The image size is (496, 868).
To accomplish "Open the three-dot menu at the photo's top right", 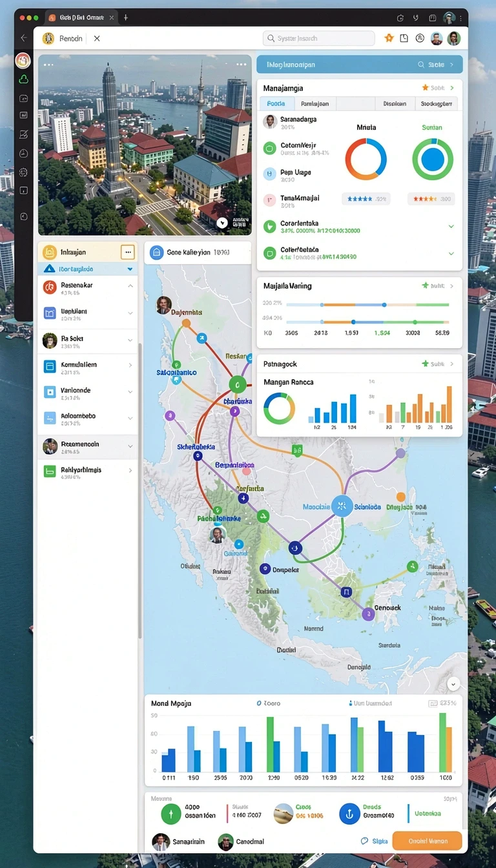I will click(x=242, y=65).
